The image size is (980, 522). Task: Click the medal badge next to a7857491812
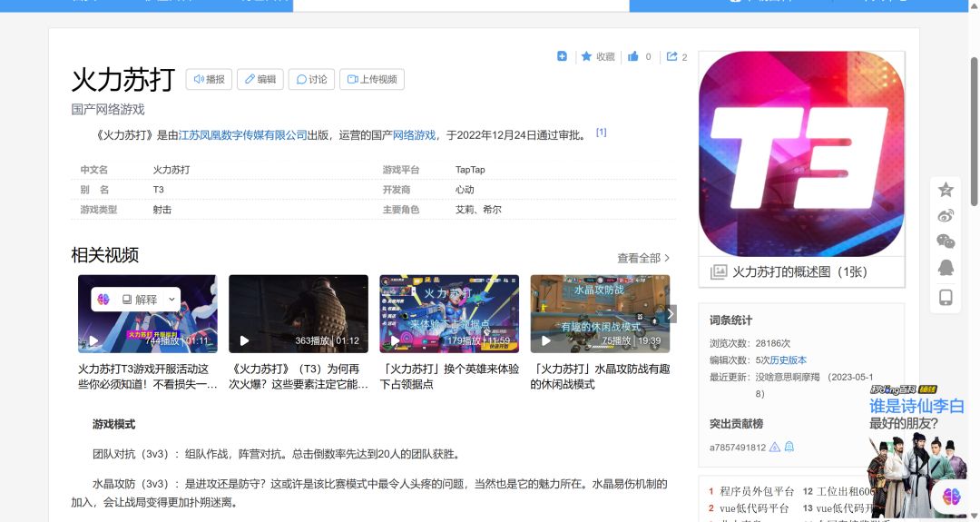pyautogui.click(x=789, y=447)
